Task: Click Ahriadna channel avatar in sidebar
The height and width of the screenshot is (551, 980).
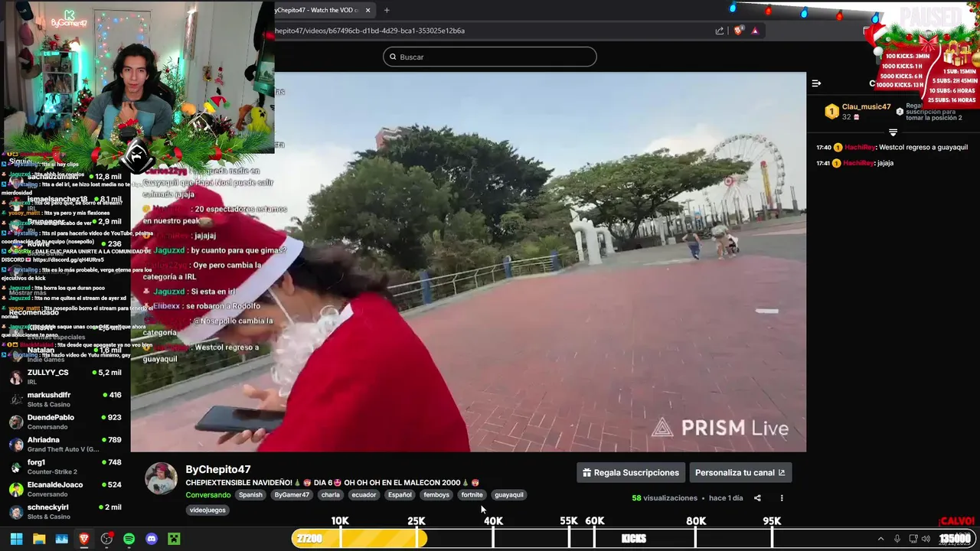Action: coord(16,445)
